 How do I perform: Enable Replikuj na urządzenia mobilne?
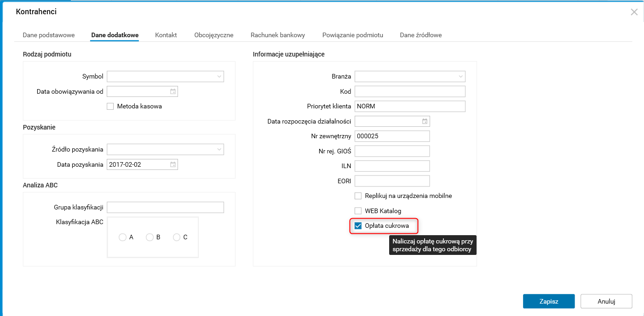[x=358, y=196]
